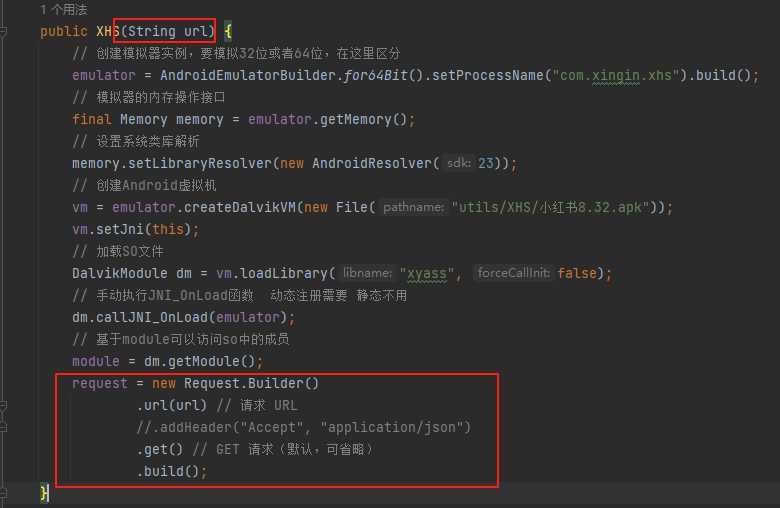Click the commented-out addHeader line
This screenshot has width=780, height=508.
pyautogui.click(x=303, y=427)
